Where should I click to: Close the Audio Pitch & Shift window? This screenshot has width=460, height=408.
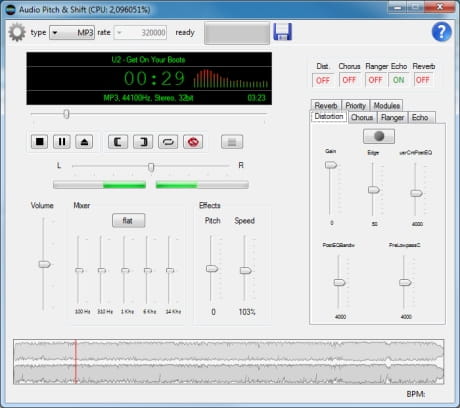tap(440, 7)
